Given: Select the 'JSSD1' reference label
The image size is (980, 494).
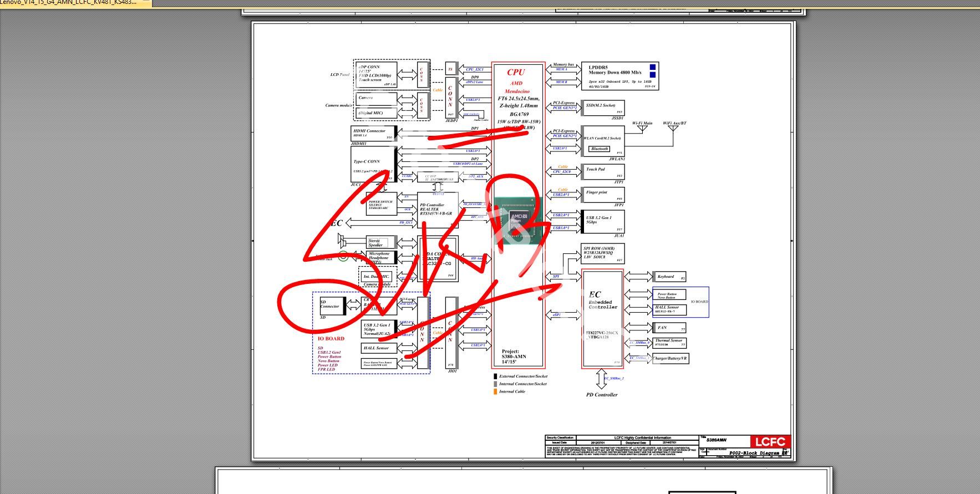Looking at the screenshot, I should 617,118.
